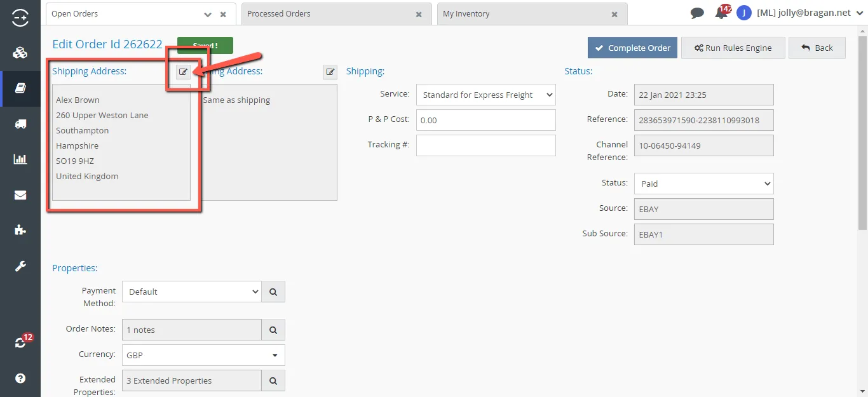Viewport: 868px width, 397px height.
Task: Click the search icon beside Payment Method
Action: point(273,292)
